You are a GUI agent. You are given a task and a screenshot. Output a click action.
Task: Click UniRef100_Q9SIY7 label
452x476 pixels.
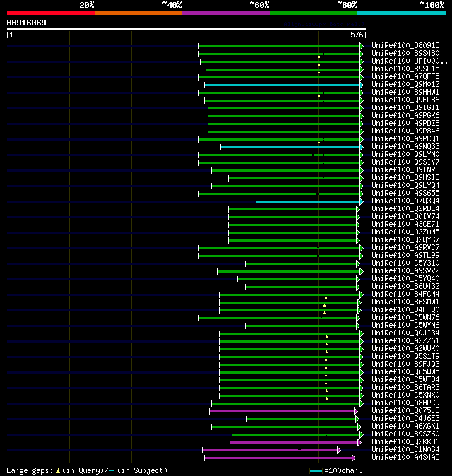coord(405,162)
